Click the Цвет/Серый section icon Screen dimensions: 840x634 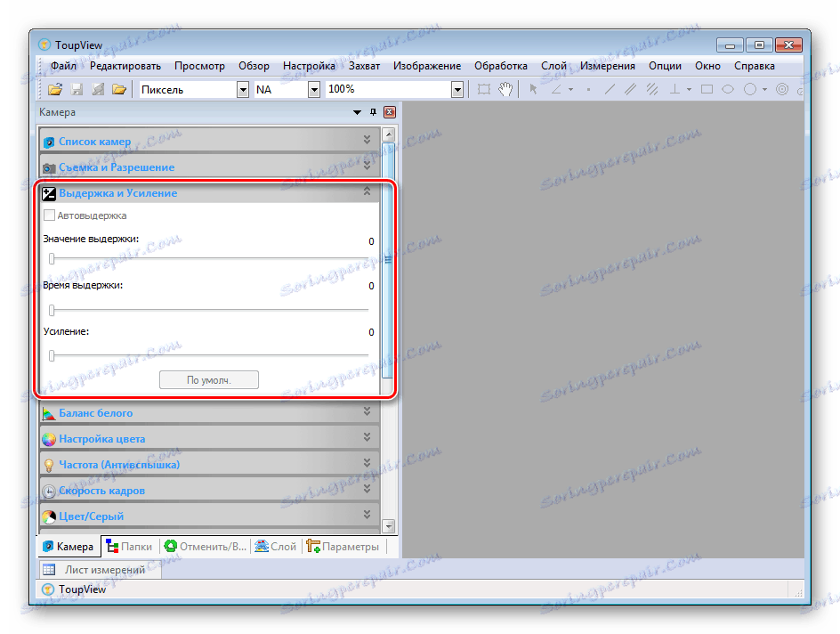tap(49, 516)
